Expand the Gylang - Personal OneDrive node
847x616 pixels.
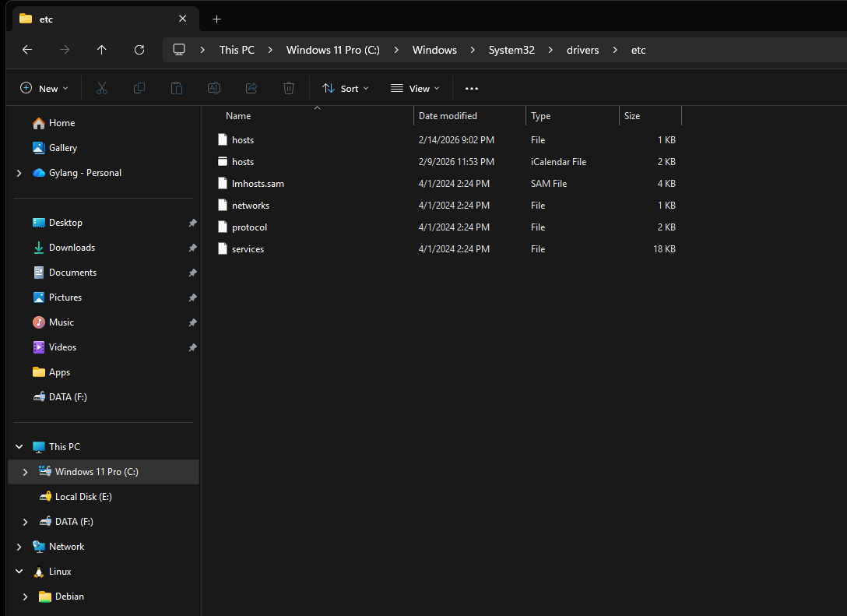(x=19, y=173)
